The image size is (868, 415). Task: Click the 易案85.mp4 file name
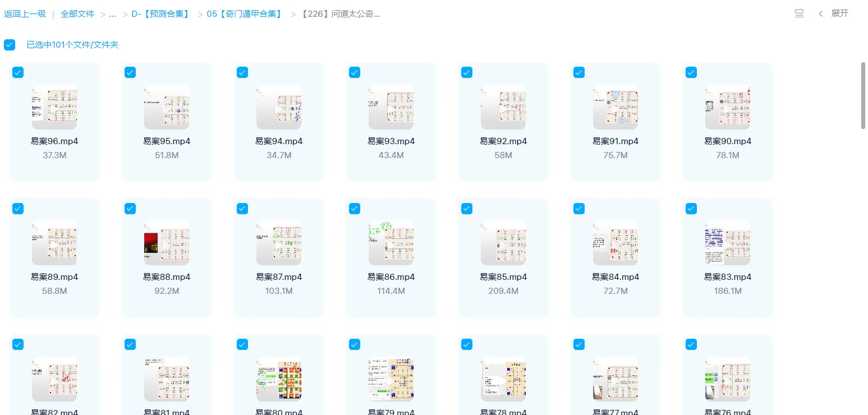click(x=503, y=277)
